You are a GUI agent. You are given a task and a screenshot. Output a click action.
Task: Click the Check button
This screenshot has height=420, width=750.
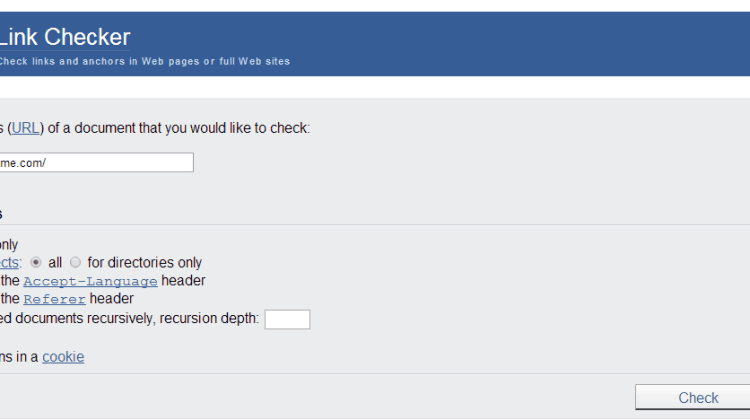click(693, 398)
